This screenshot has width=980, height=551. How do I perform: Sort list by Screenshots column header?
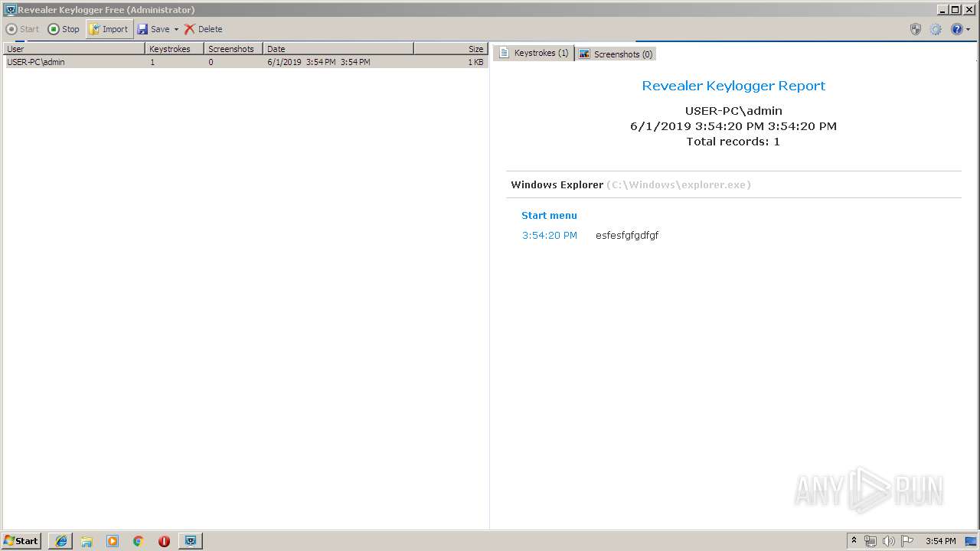234,48
